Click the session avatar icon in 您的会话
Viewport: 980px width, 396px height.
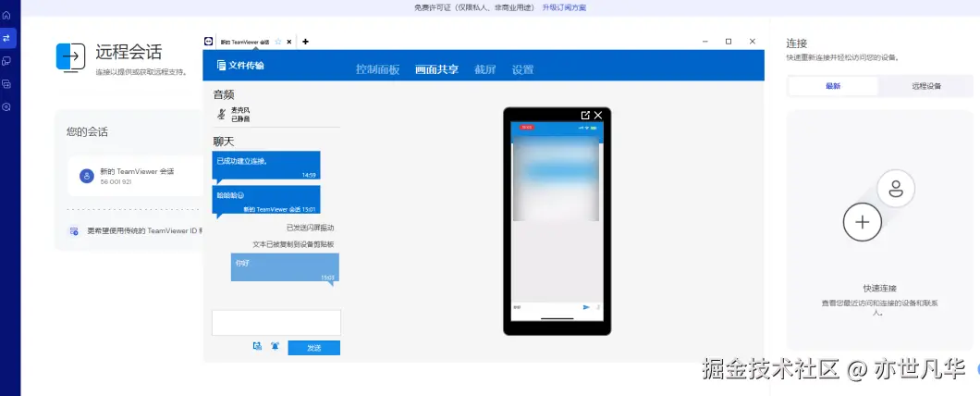87,176
